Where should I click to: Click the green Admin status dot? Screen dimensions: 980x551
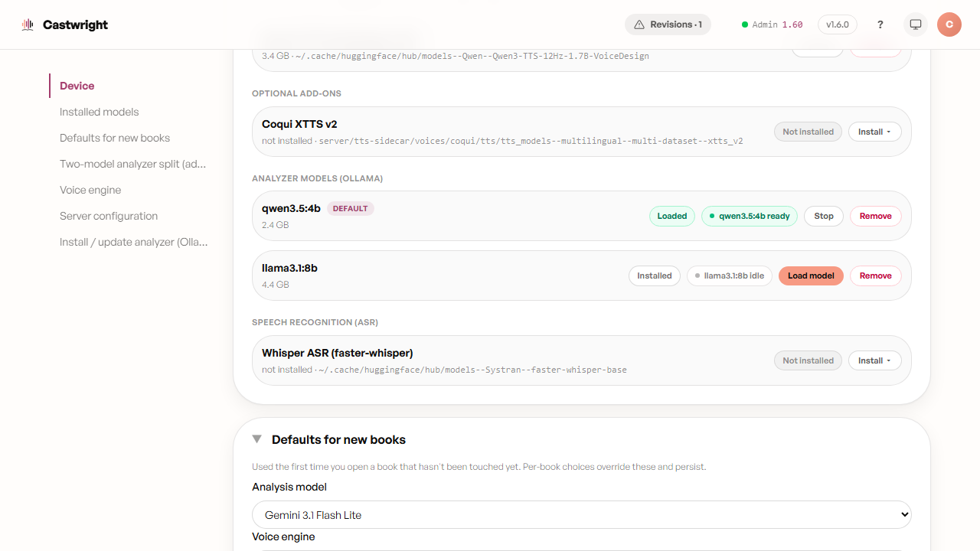click(x=745, y=24)
